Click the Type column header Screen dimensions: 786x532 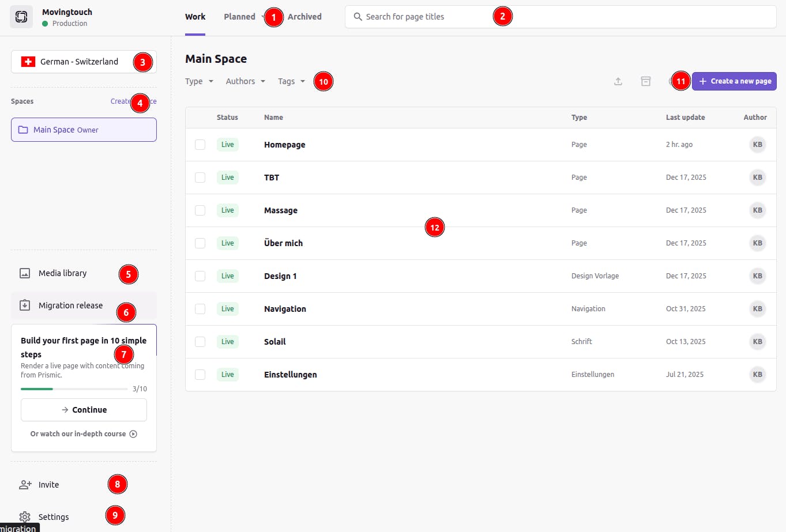click(x=579, y=118)
